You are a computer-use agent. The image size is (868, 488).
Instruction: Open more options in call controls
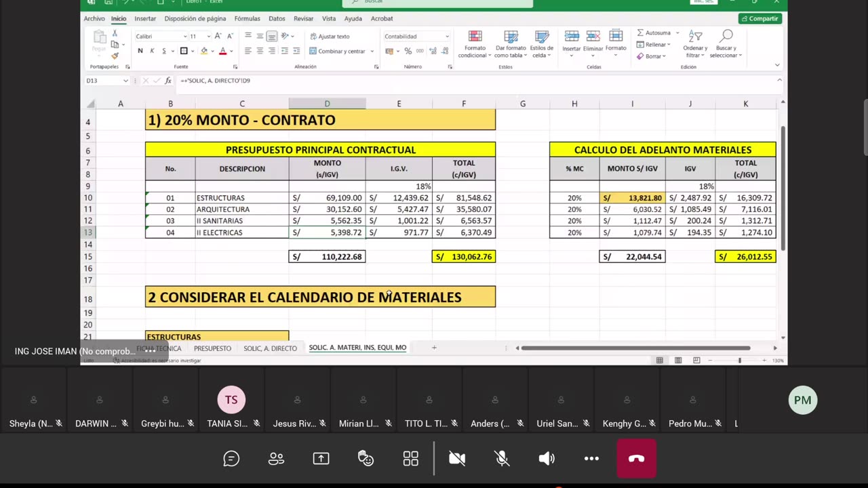[591, 459]
